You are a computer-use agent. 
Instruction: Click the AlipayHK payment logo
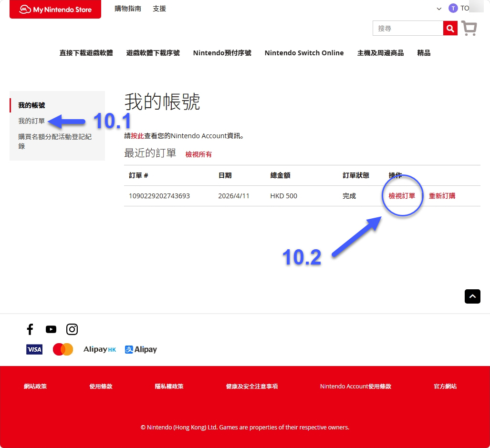tap(99, 349)
